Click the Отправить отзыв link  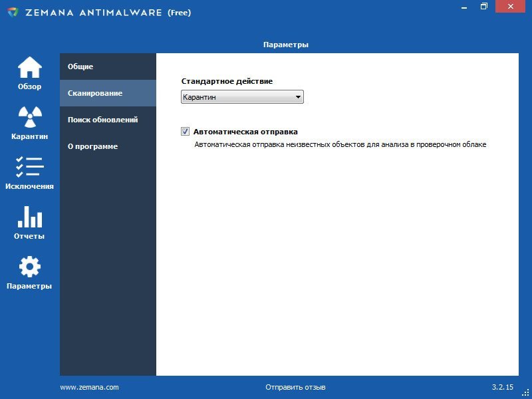coord(295,387)
